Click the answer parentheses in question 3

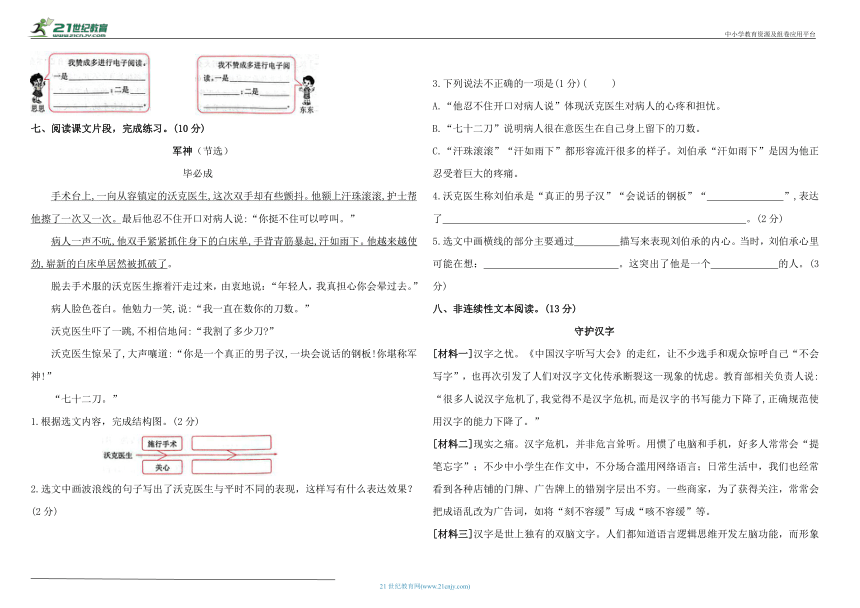pyautogui.click(x=599, y=83)
